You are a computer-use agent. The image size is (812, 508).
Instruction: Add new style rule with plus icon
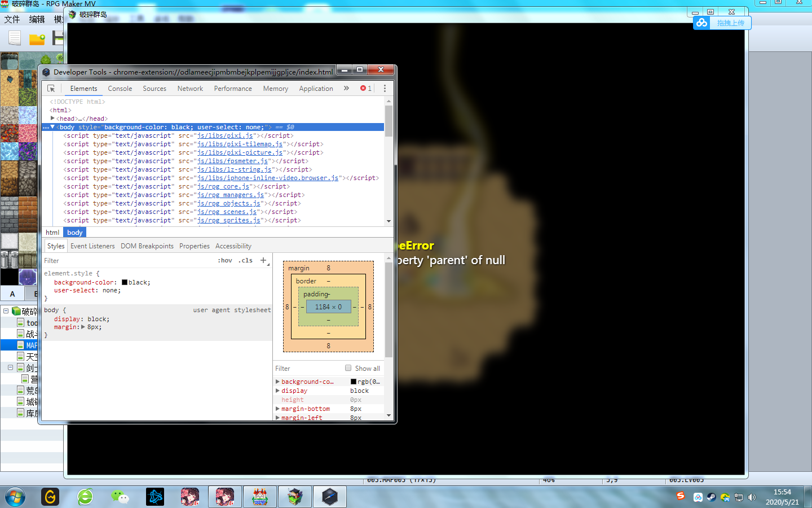263,260
